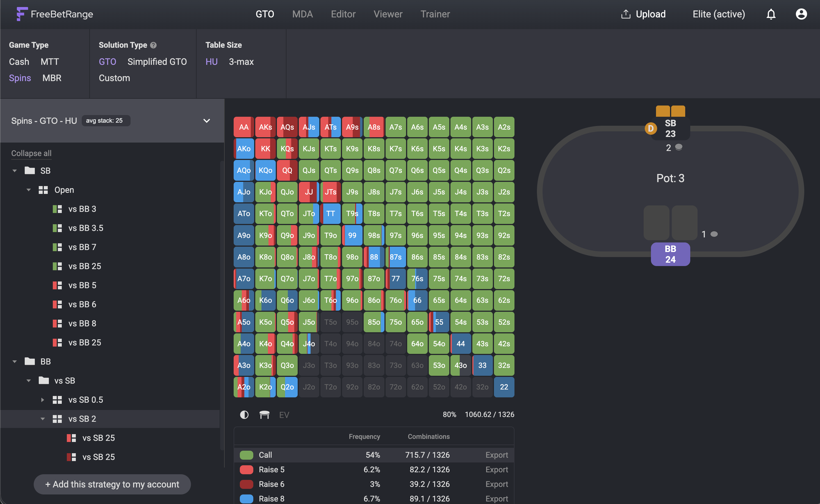Expand the Spins - GTO - HU dropdown
Viewport: 820px width, 504px height.
click(206, 121)
